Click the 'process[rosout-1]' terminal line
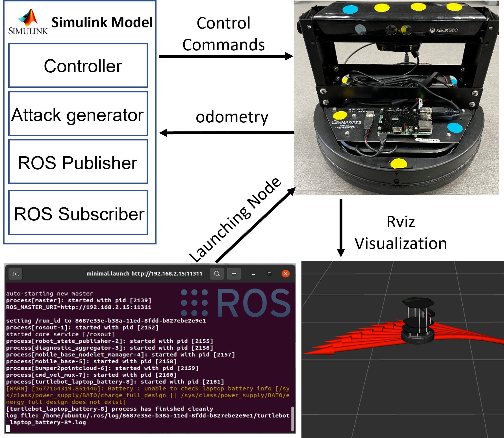This screenshot has width=504, height=438. [82, 328]
